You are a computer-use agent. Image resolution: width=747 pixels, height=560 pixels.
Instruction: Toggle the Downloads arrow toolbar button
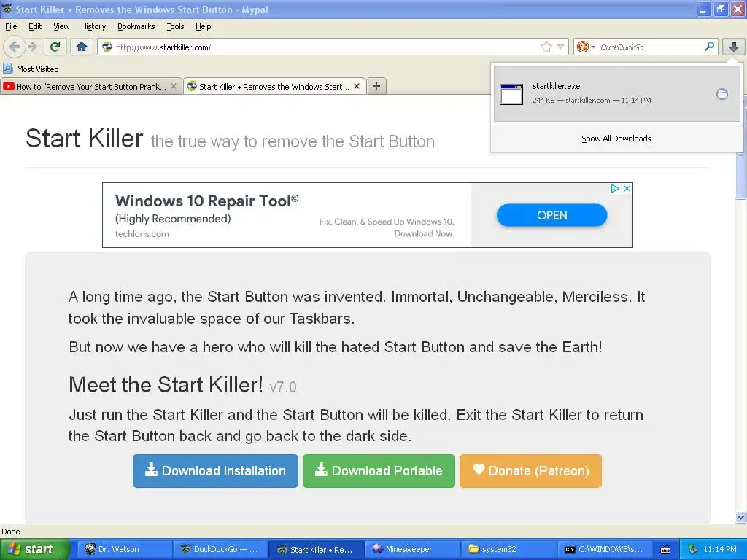point(734,47)
